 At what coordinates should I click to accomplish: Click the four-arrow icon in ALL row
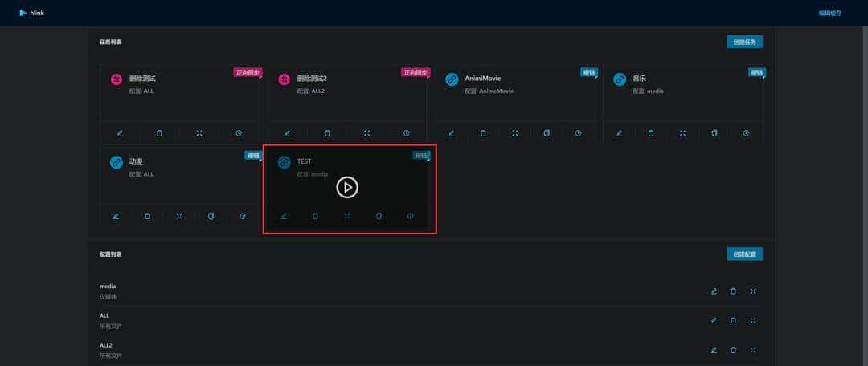[x=753, y=321]
